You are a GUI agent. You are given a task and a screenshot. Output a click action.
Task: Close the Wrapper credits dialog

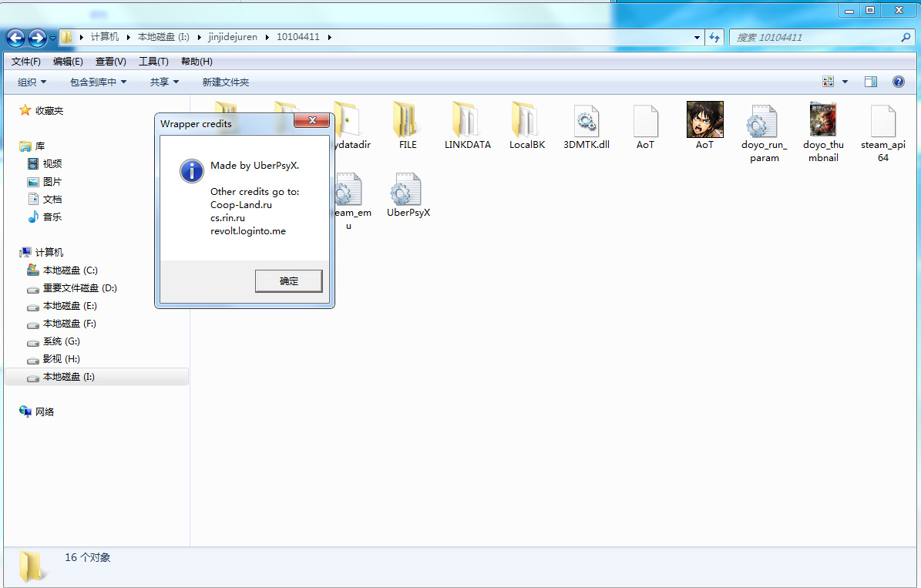(x=312, y=120)
